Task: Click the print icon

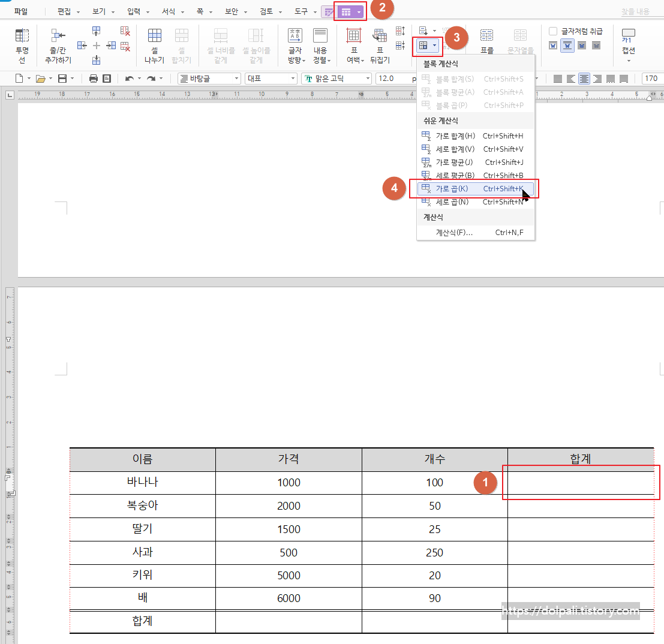Action: click(94, 79)
